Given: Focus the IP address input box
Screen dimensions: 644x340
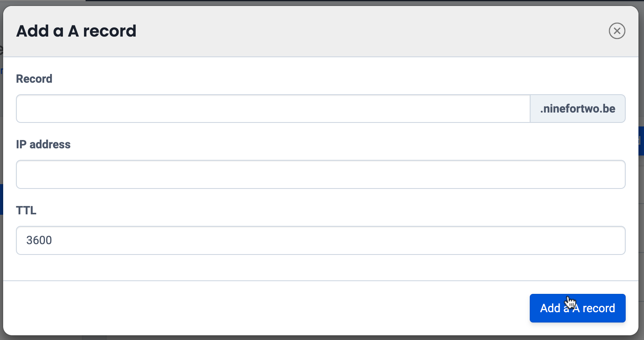Looking at the screenshot, I should (x=320, y=175).
